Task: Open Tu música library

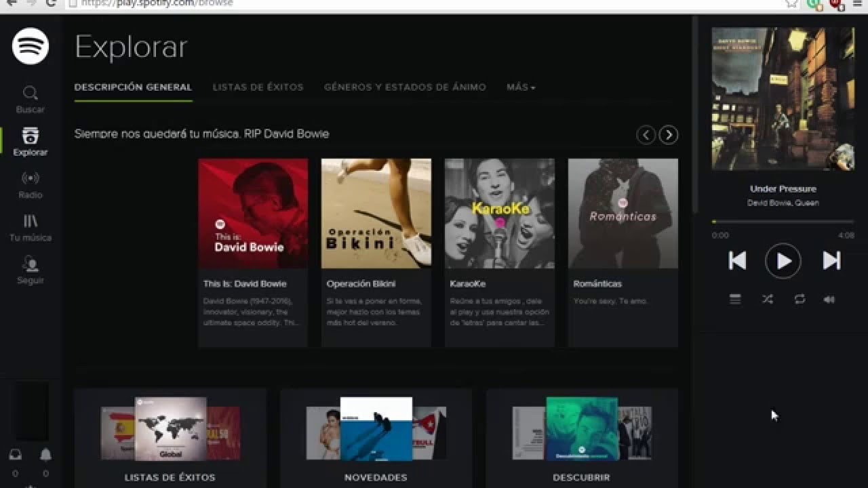Action: tap(31, 228)
